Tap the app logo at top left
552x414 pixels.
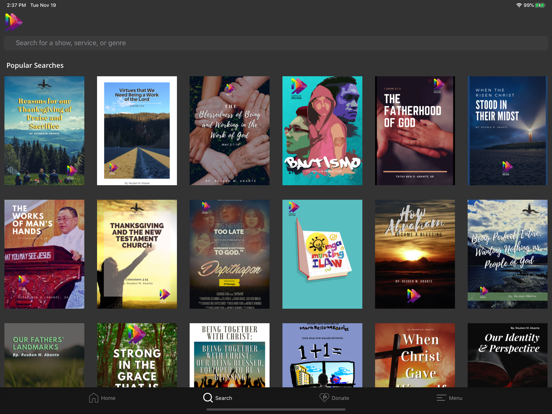(14, 22)
